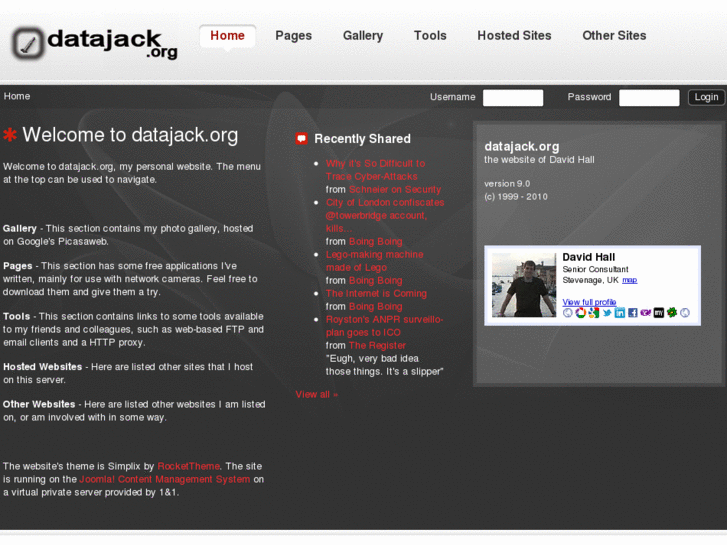Click the 'Other Websites' bold text
727x545 pixels.
pyautogui.click(x=39, y=404)
